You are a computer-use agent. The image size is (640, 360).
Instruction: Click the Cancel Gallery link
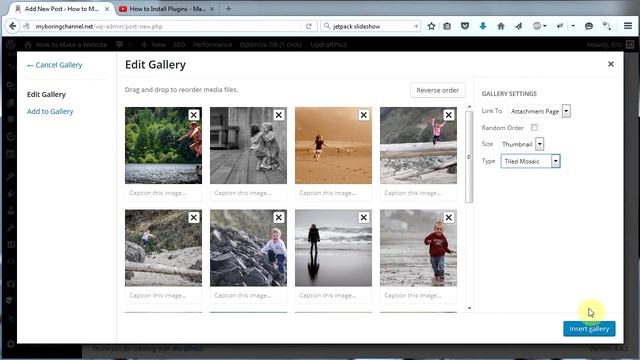click(x=54, y=65)
